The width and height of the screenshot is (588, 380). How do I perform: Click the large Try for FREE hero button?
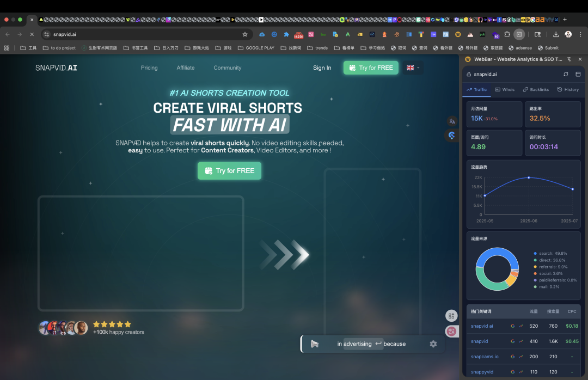230,171
